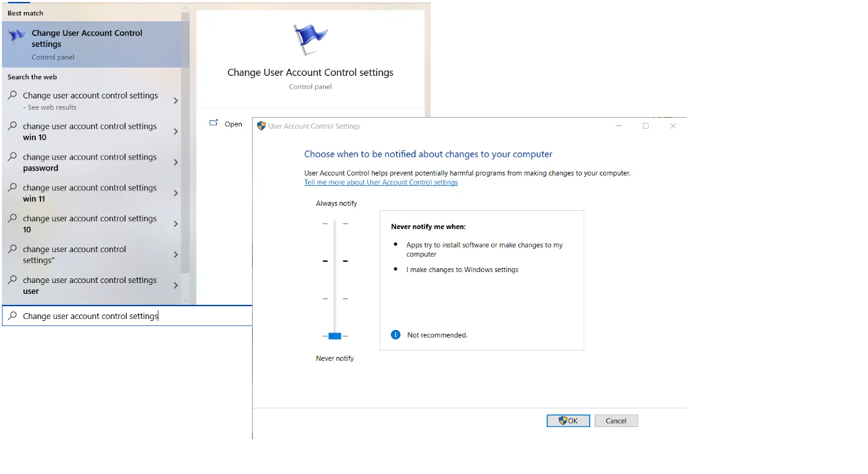Viewport: 868px width, 474px height.
Task: Open the 'Control panel' preview action labeled Open
Action: click(226, 124)
